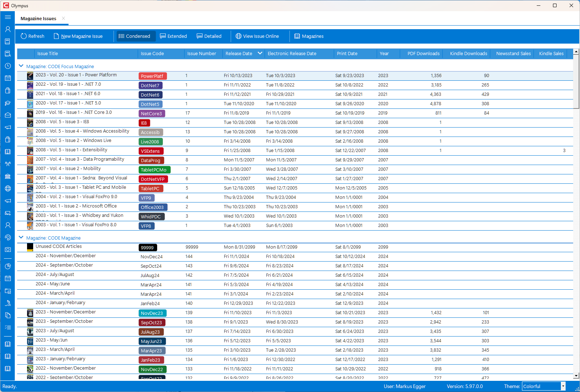This screenshot has height=392, width=580.
Task: Open the pie chart reports icon
Action: tap(8, 266)
